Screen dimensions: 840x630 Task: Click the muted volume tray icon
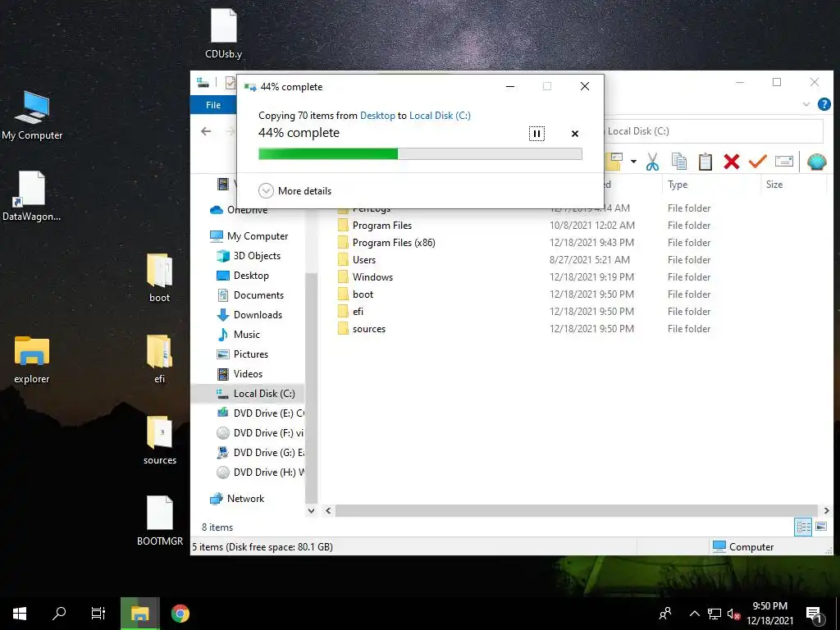pyautogui.click(x=733, y=614)
